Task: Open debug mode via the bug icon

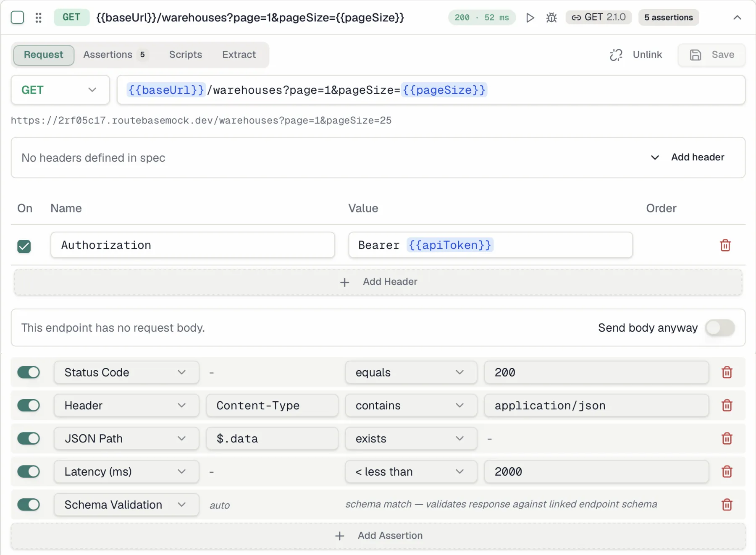Action: click(x=551, y=18)
